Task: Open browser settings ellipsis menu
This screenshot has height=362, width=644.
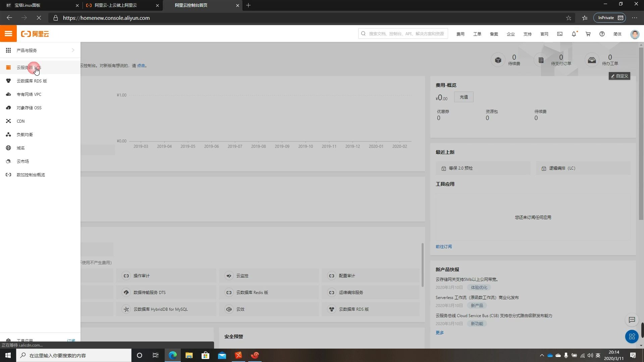Action: (635, 18)
